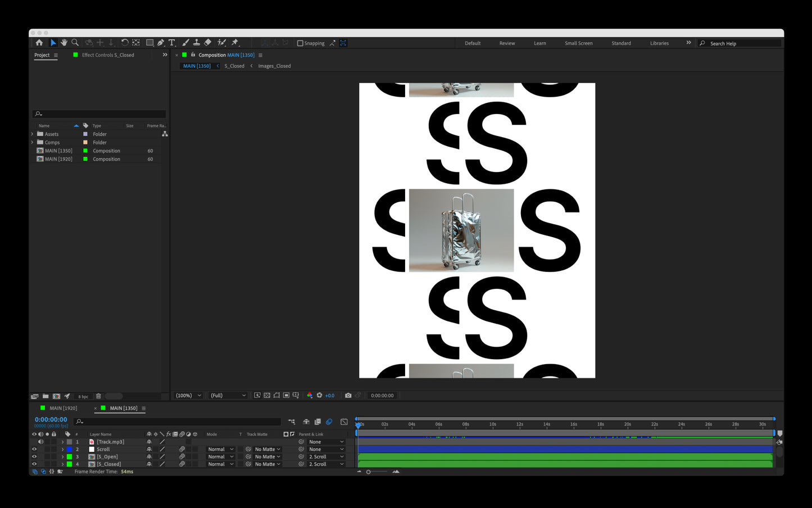Open blending Mode dropdown for Scroll layer
812x508 pixels.
[220, 449]
